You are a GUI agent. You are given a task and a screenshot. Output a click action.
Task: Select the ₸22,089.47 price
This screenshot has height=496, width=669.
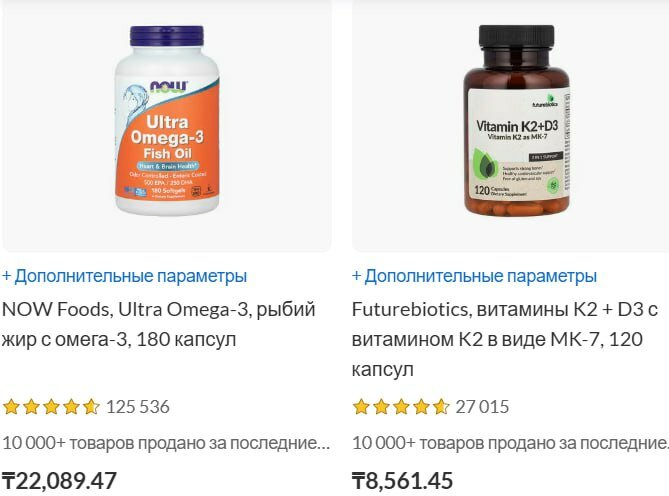(59, 481)
